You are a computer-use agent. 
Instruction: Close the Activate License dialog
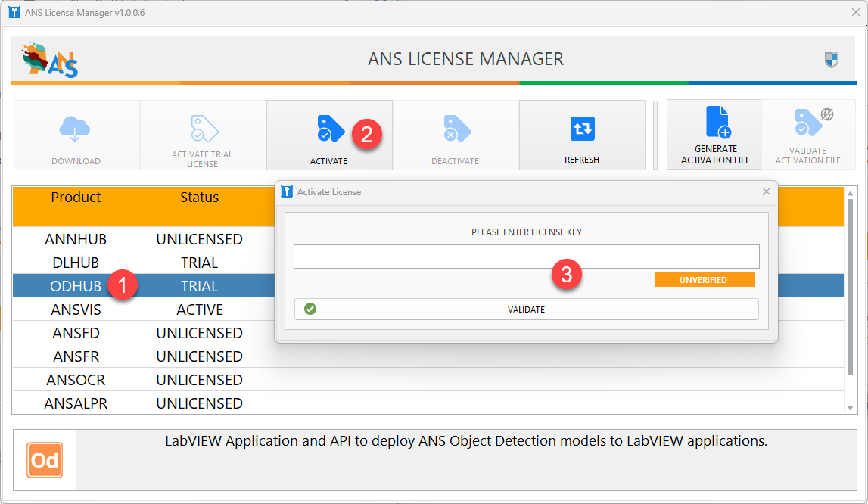coord(767,192)
